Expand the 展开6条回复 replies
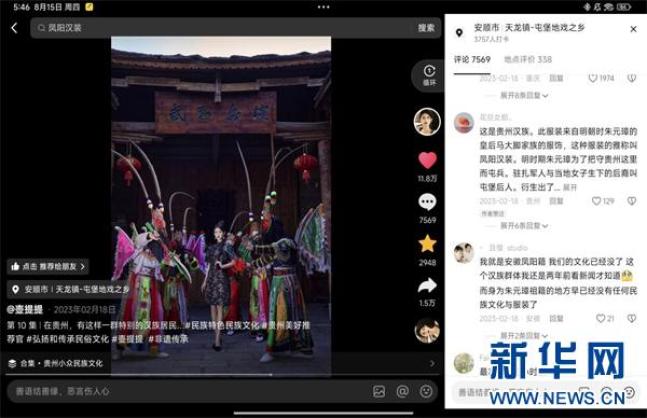The image size is (647, 418). (519, 226)
